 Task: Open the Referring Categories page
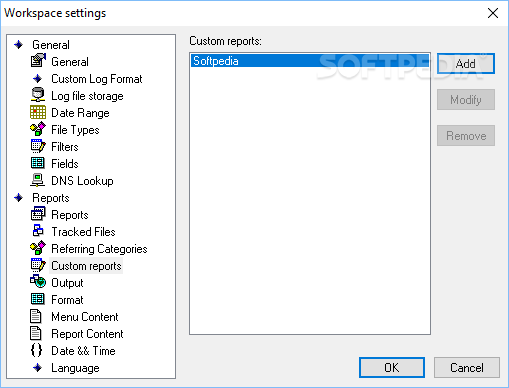(99, 249)
